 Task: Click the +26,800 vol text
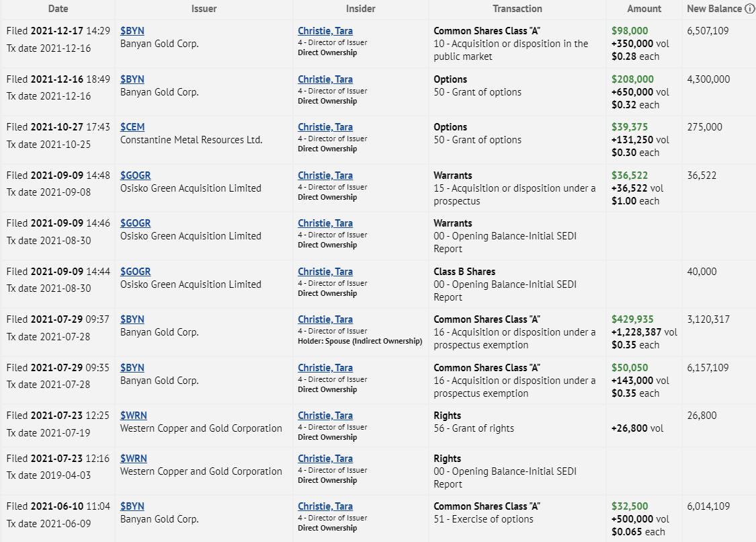tap(637, 428)
